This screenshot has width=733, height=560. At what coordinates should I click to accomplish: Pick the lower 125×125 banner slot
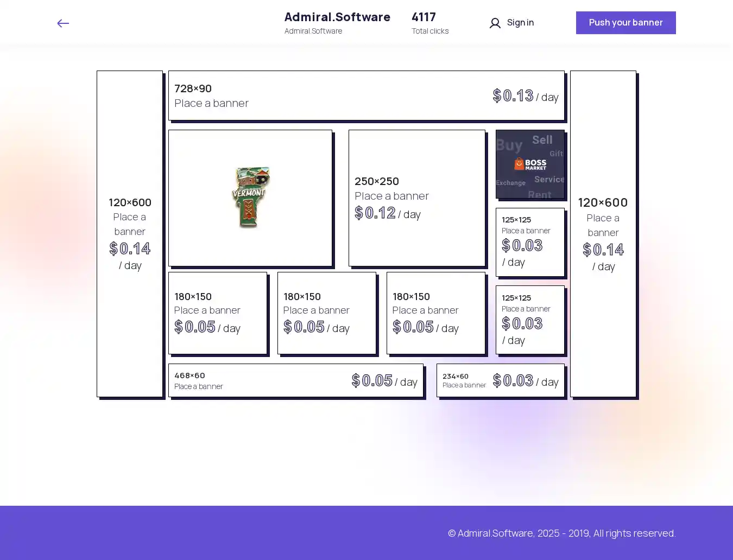click(x=530, y=320)
